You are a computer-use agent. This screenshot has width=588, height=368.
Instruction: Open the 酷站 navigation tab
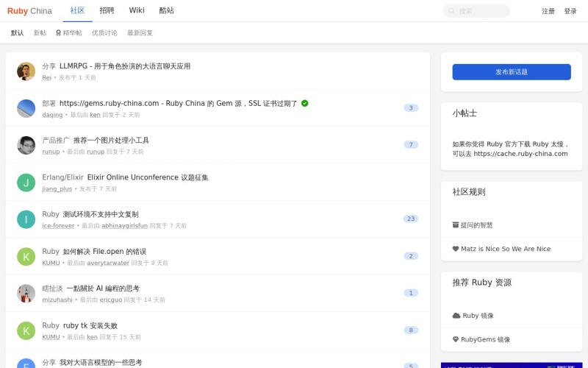167,10
